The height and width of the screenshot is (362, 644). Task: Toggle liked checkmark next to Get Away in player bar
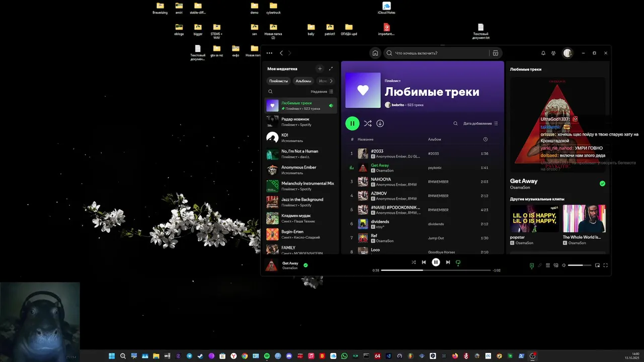pos(305,265)
